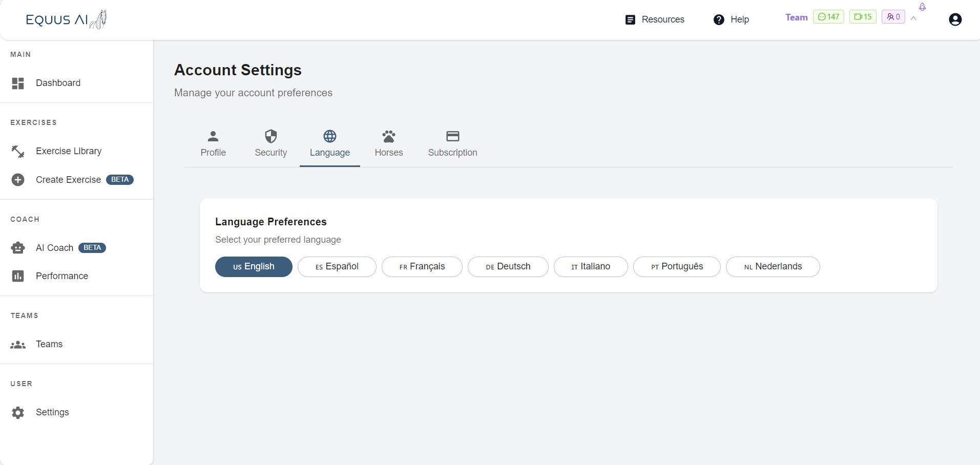Choose the Français language option
This screenshot has height=465, width=980.
coord(422,267)
